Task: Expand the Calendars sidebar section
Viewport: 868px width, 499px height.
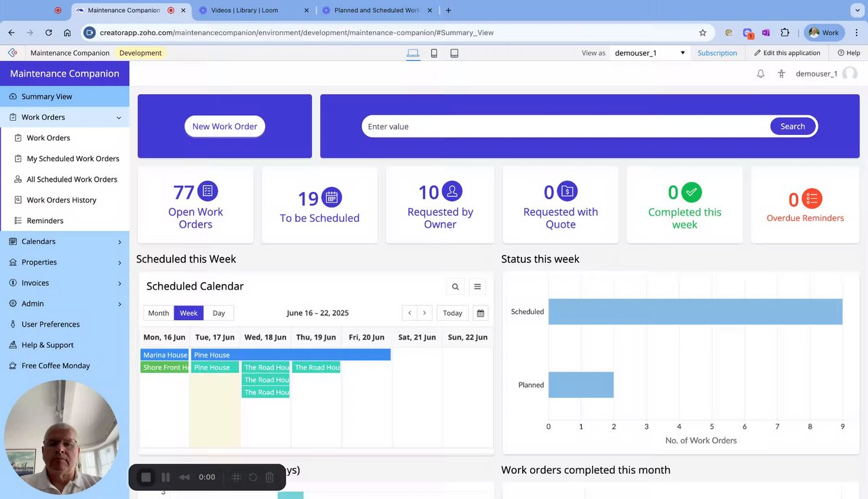Action: (x=119, y=242)
